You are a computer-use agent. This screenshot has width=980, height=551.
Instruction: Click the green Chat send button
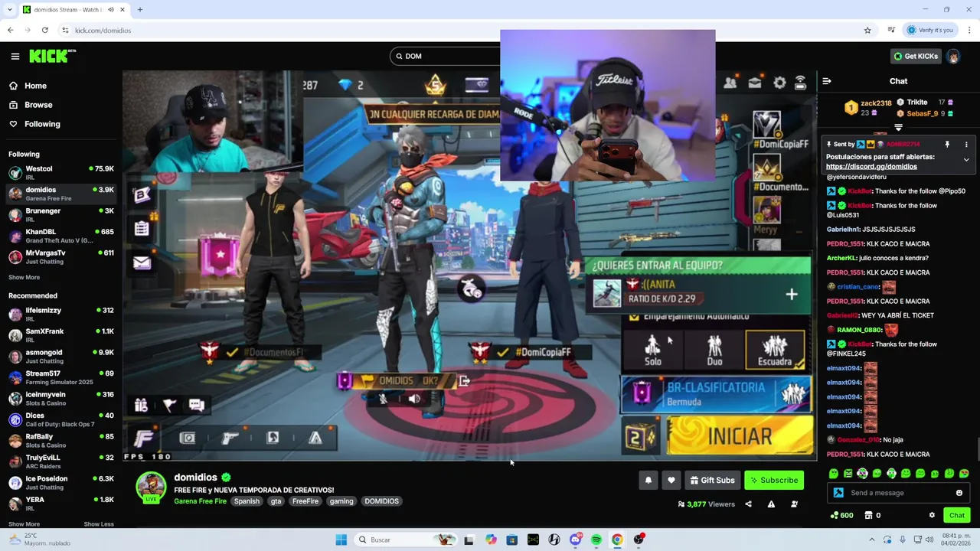point(957,515)
